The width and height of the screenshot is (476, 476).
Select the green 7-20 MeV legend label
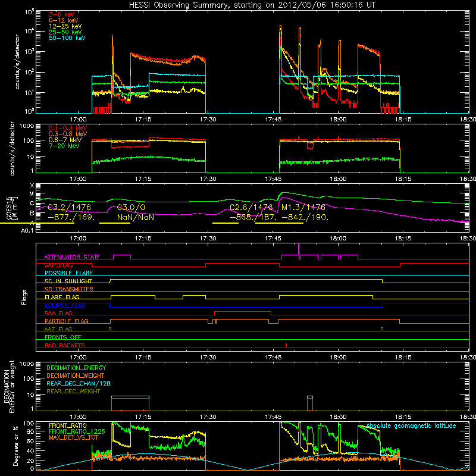tap(64, 146)
